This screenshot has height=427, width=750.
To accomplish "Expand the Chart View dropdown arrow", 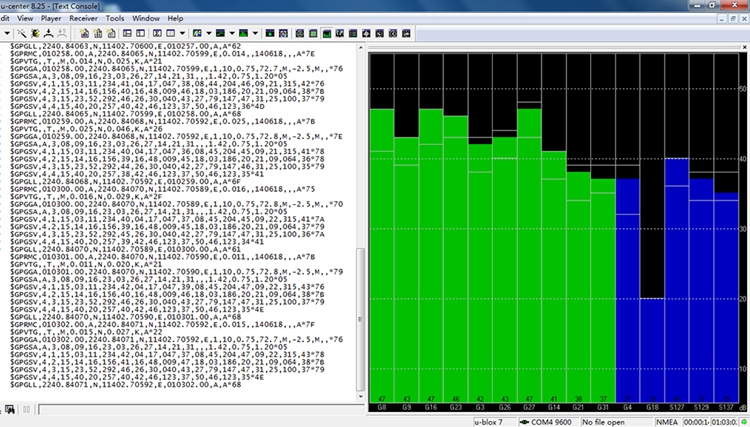I will point(232,32).
